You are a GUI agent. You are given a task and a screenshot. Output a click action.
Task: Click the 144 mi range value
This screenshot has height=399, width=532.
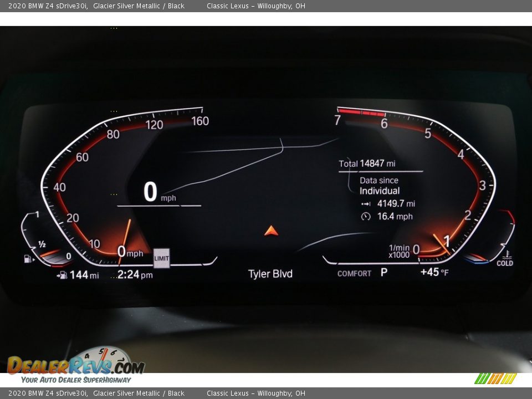coord(84,275)
